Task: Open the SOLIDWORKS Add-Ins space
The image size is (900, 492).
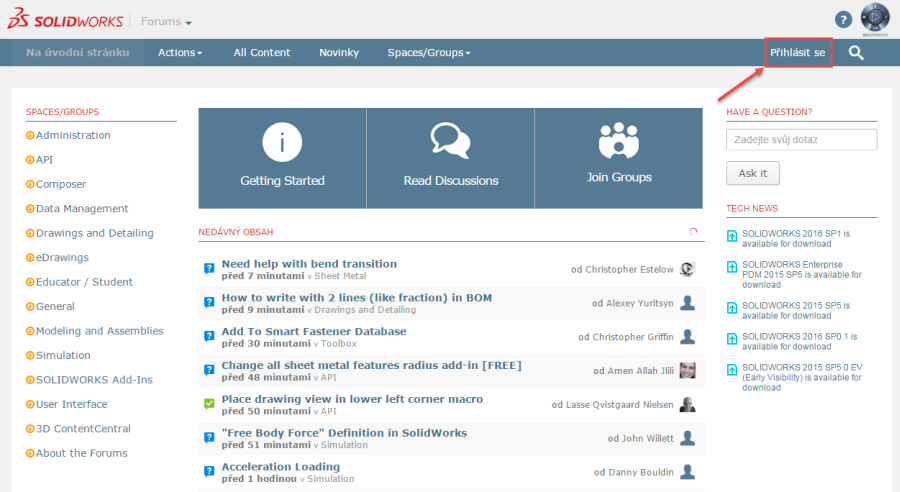Action: 94,379
